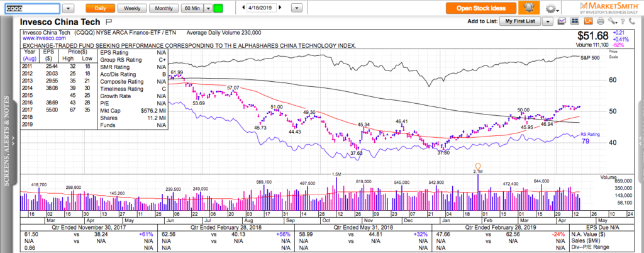This screenshot has width=644, height=253.
Task: Print the chart with printer icon
Action: [601, 21]
